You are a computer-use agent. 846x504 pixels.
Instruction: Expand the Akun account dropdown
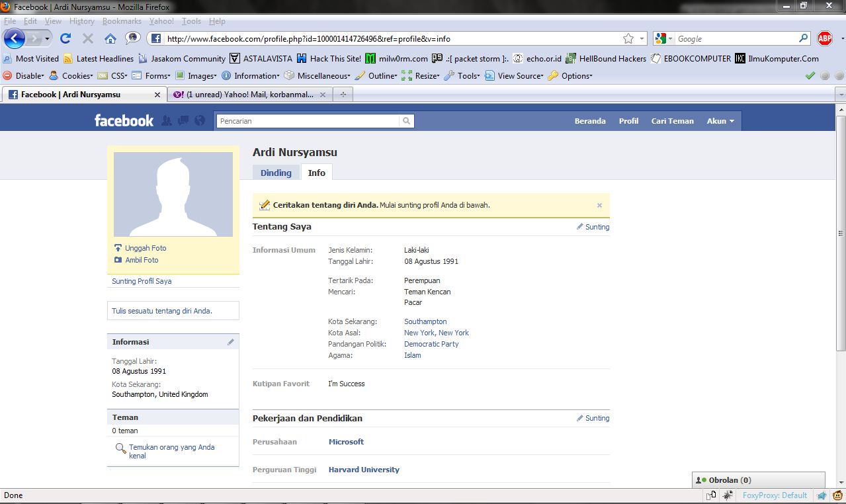pos(720,121)
